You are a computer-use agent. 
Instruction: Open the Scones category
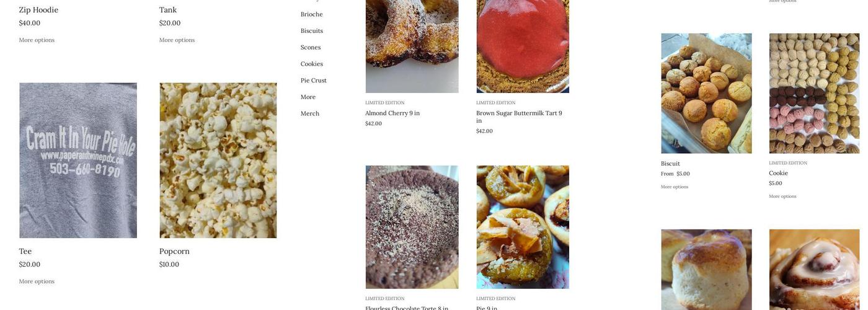(311, 48)
